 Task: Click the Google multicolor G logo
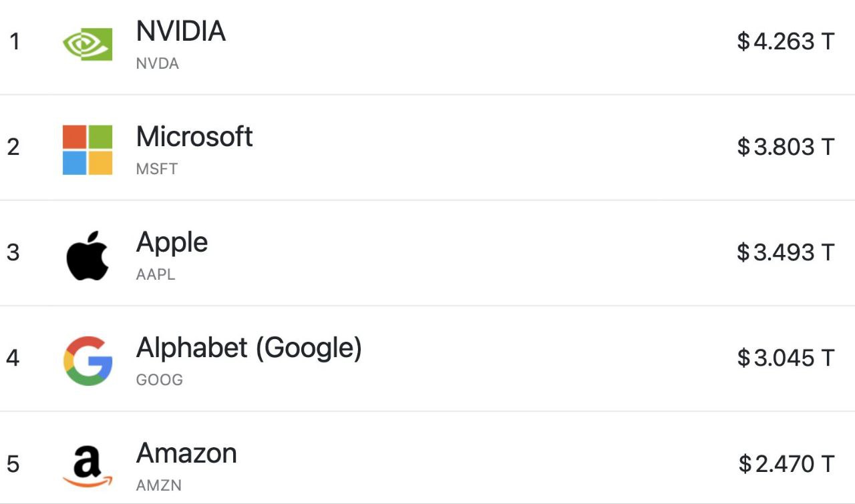[x=88, y=361]
